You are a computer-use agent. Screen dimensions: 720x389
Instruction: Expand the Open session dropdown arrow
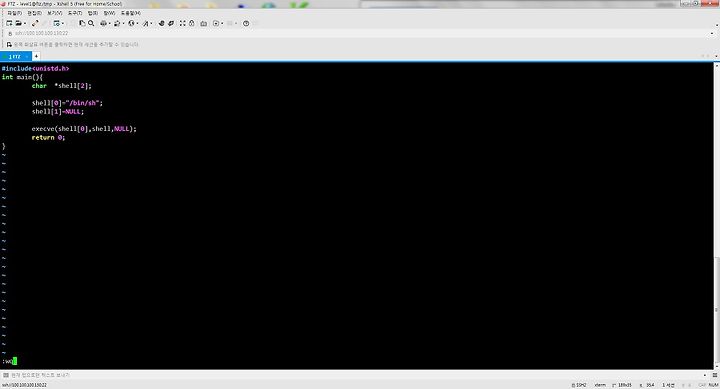[24, 23]
